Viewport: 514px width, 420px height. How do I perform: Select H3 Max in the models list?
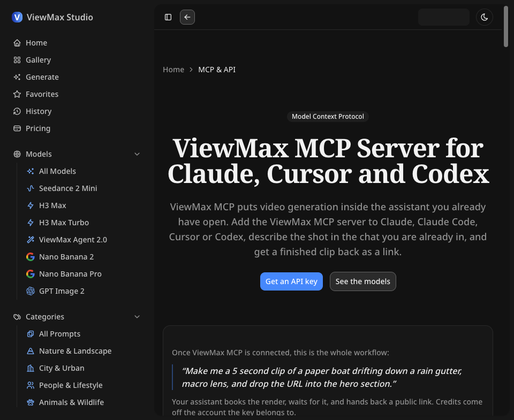(84, 205)
